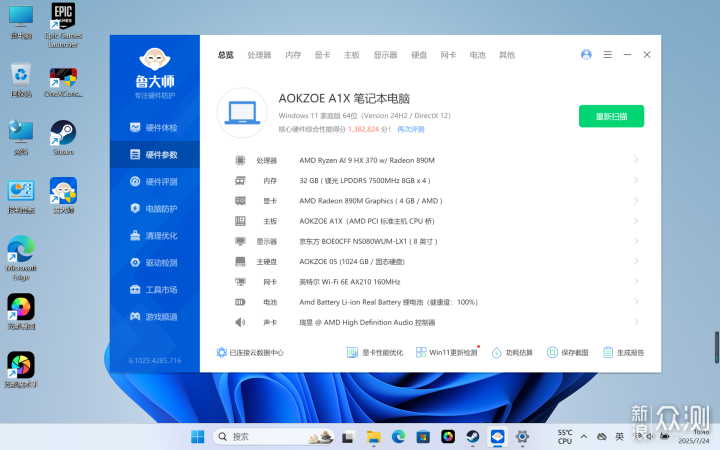Switch to the 总览 tab
Screen dimensions: 720x450
[225, 55]
